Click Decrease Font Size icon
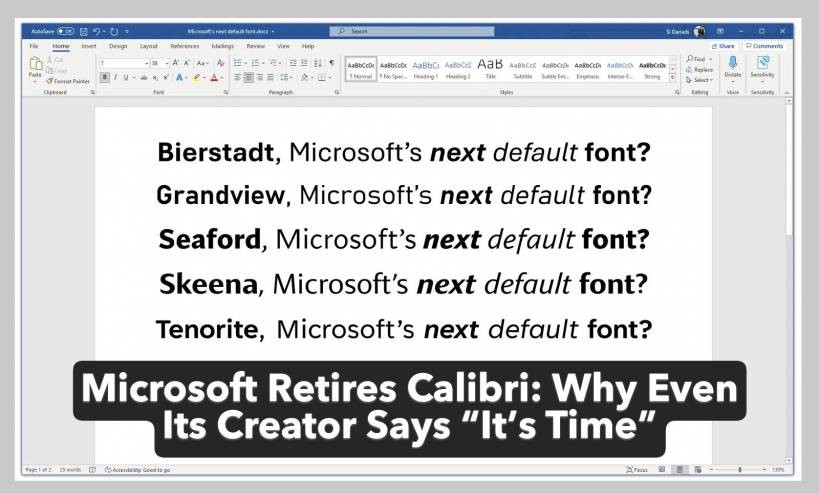Screen dimensions: 819x493 [187, 63]
